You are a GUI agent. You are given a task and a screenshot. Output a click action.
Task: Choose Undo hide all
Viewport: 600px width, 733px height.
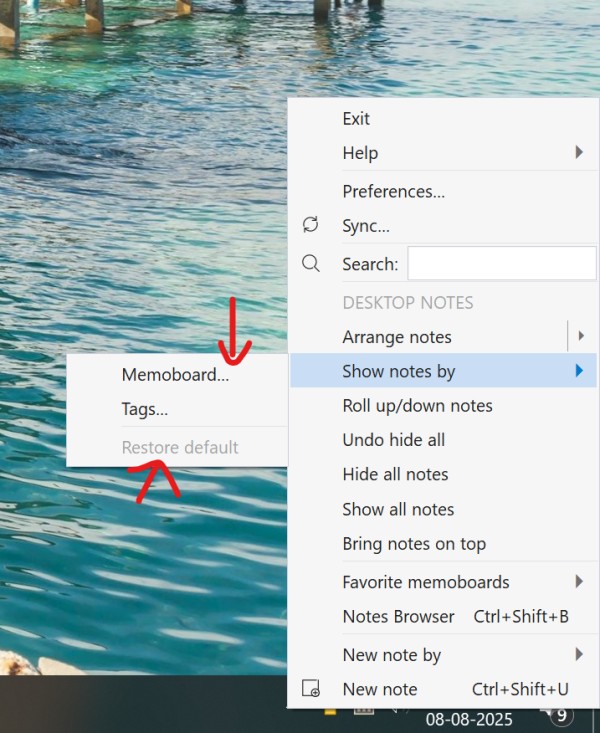point(393,440)
